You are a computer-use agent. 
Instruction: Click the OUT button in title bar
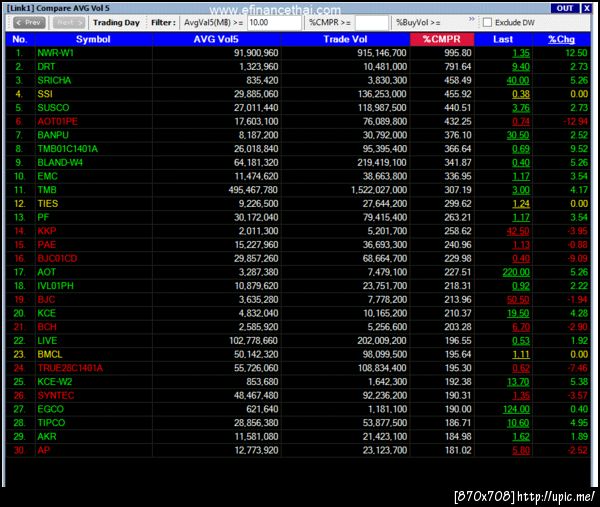coord(564,8)
